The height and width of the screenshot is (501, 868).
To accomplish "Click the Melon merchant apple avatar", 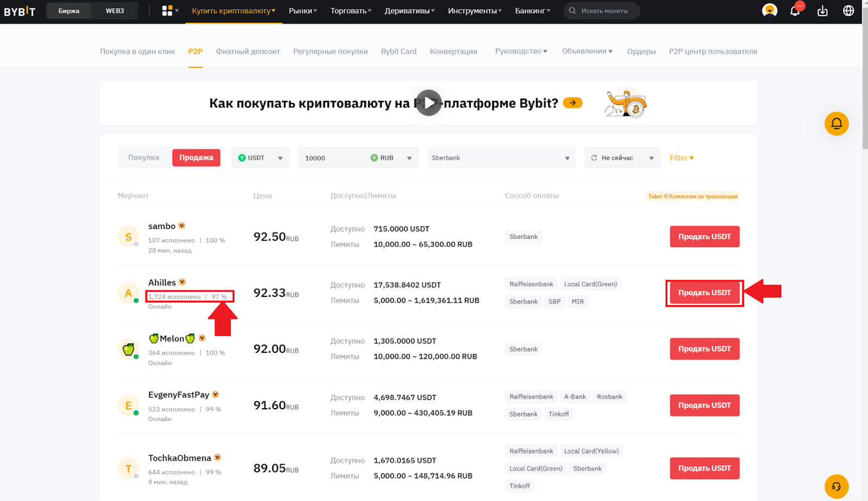I will tap(129, 349).
